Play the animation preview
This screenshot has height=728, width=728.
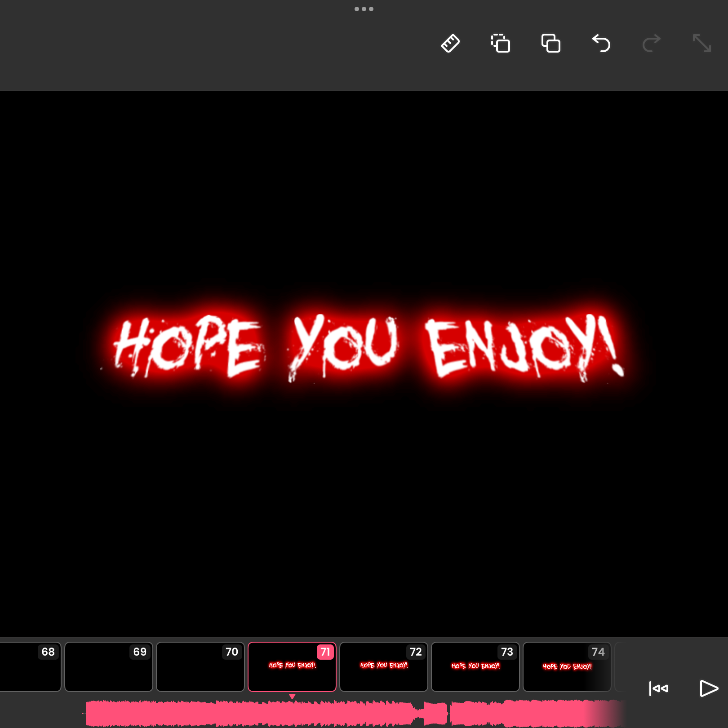tap(709, 688)
